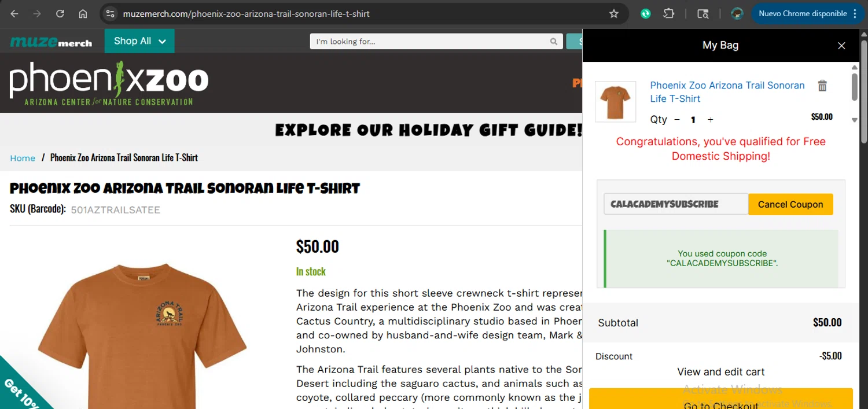
Task: Go to the browser home page icon
Action: click(x=83, y=14)
